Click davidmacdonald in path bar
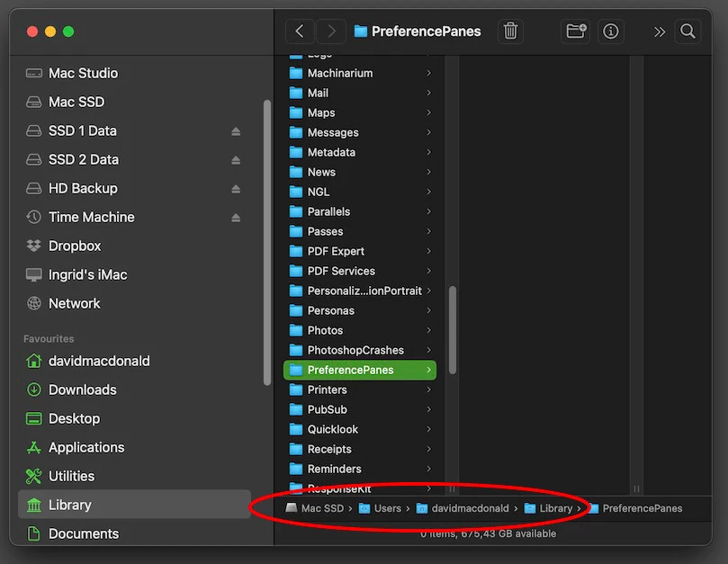 coord(463,508)
